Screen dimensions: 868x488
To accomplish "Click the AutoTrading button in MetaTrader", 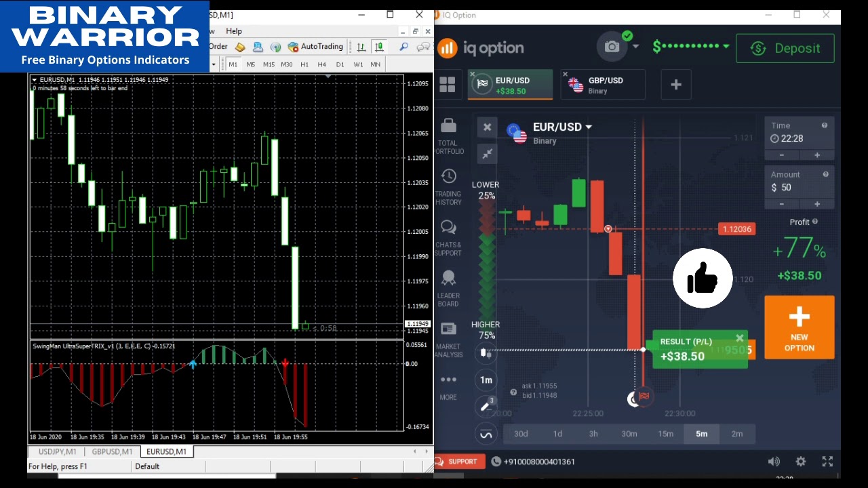I will coord(315,47).
